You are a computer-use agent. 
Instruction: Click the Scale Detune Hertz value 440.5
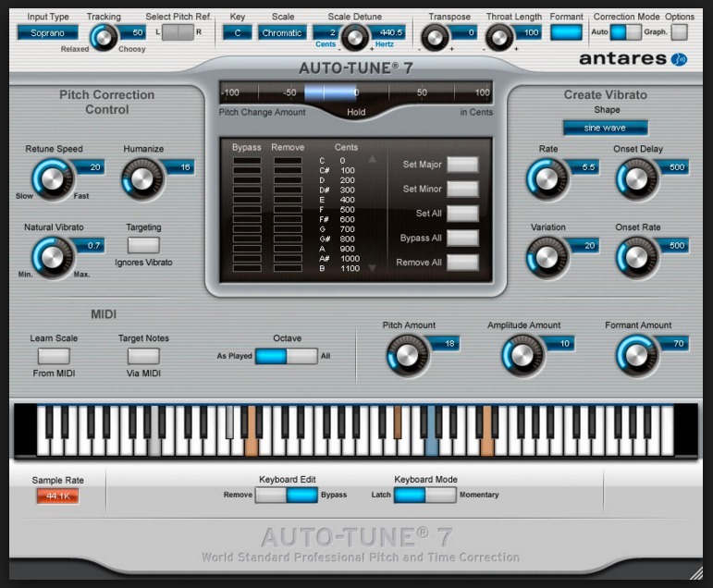[388, 32]
